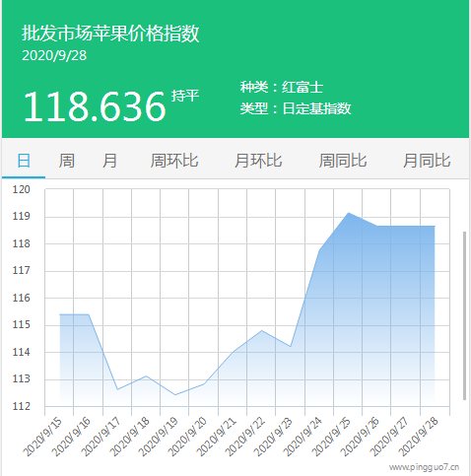Click the 种类：红富士 label

coord(282,87)
